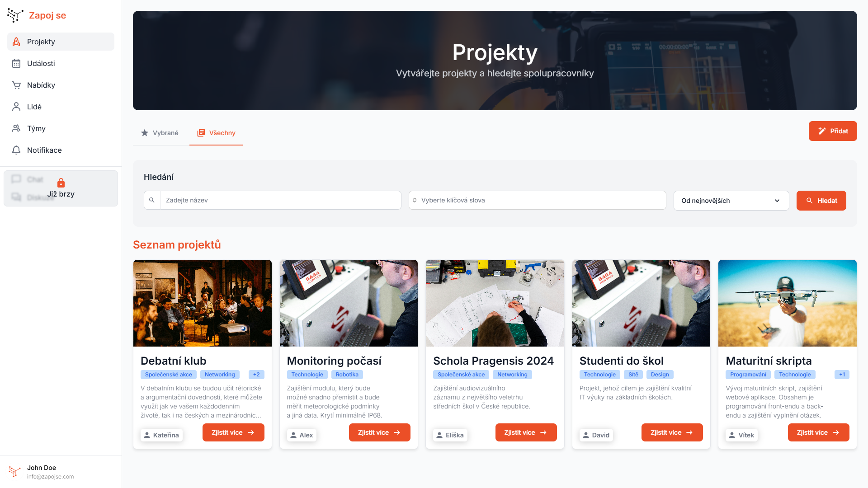Viewport: 868px width, 488px height.
Task: Open Notifikace bell icon
Action: [16, 150]
